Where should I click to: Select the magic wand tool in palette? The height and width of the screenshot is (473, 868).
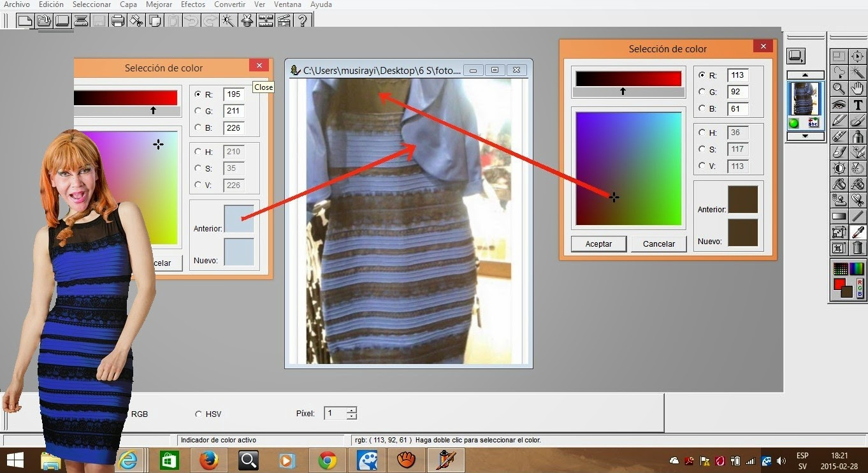858,73
